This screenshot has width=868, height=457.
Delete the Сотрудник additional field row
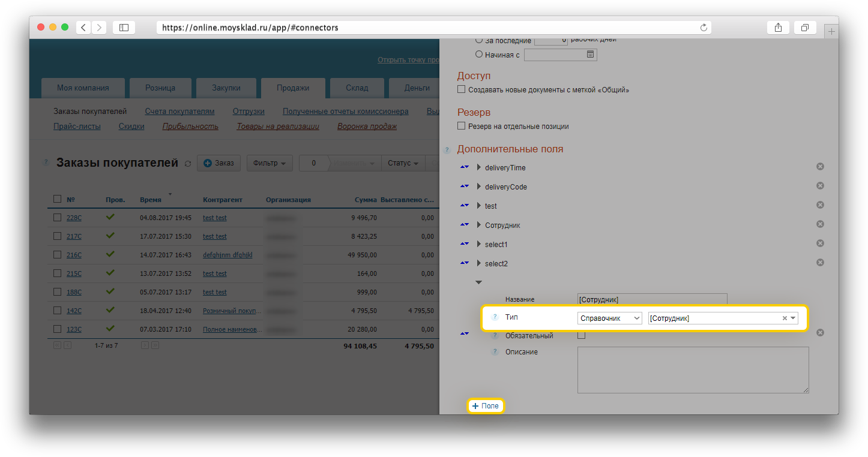pos(820,224)
